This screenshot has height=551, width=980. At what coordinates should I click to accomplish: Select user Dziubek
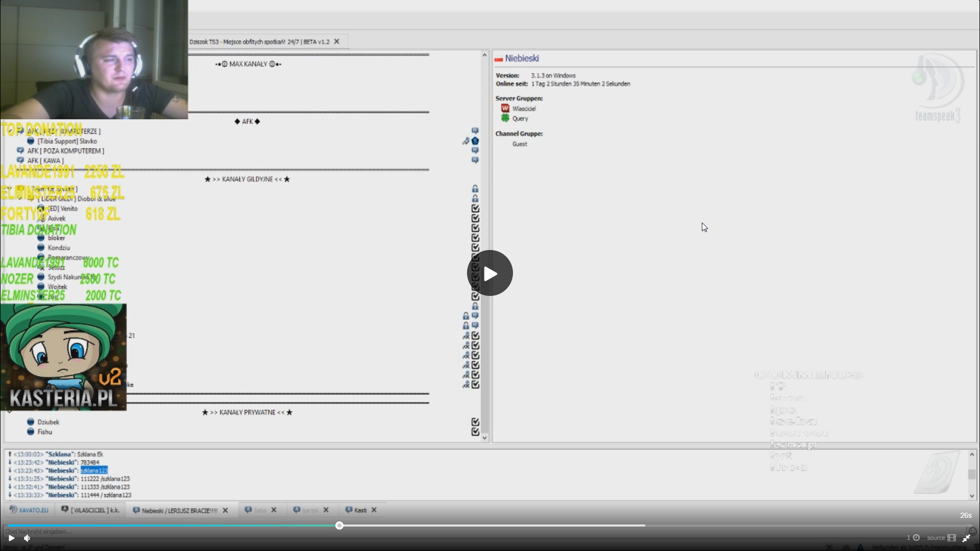pos(48,422)
